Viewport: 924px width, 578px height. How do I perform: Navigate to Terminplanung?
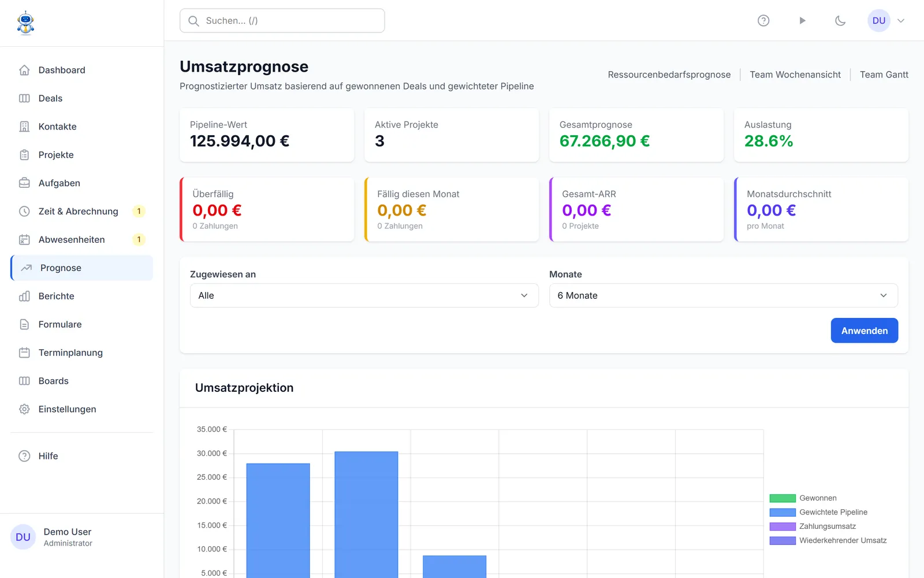tap(82, 353)
